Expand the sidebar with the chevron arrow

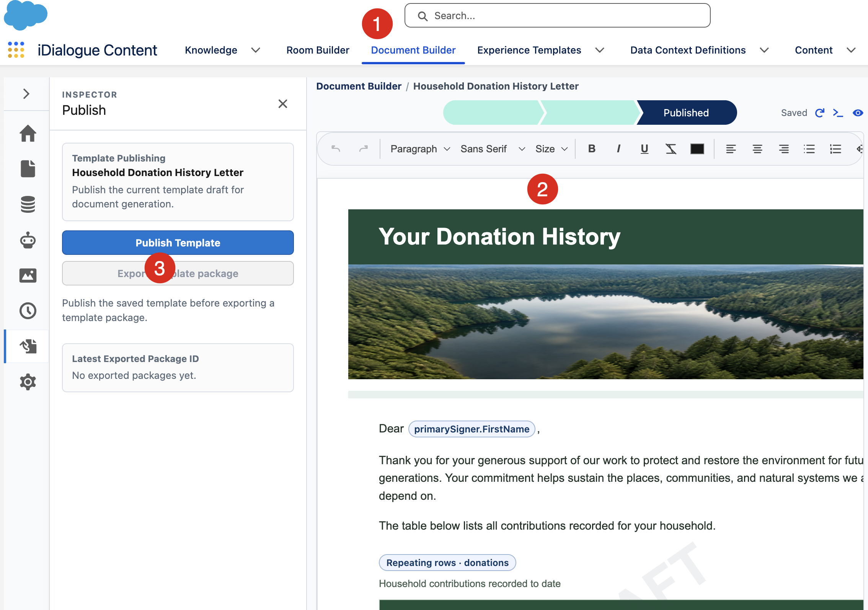pyautogui.click(x=26, y=94)
